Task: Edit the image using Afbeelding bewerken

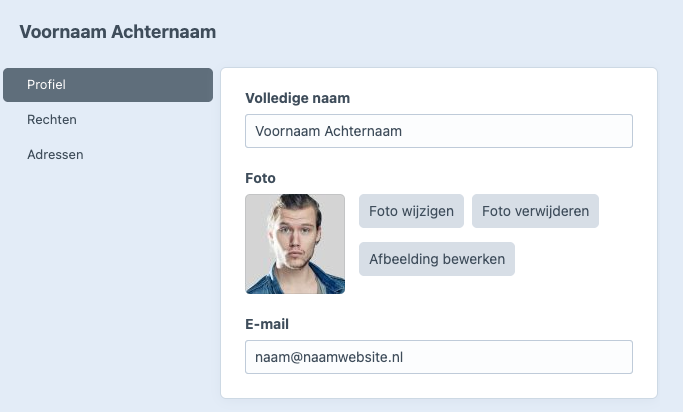Action: (x=436, y=259)
